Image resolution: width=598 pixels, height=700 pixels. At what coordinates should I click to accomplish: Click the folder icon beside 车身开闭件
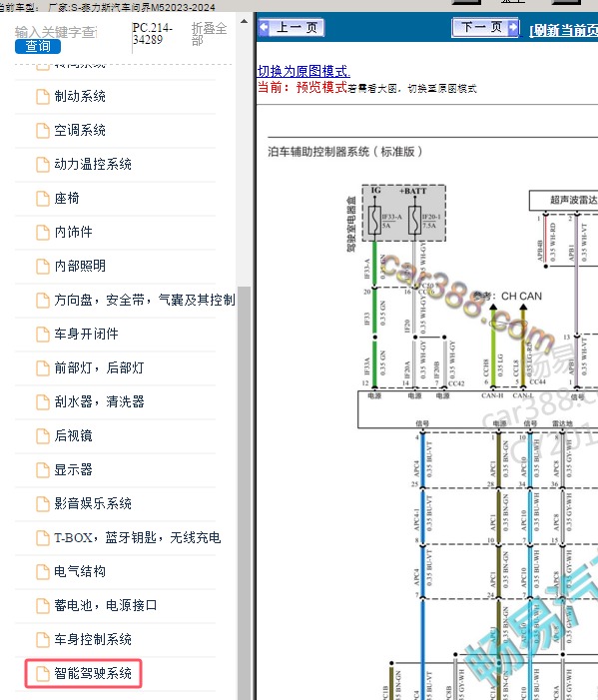pos(43,334)
